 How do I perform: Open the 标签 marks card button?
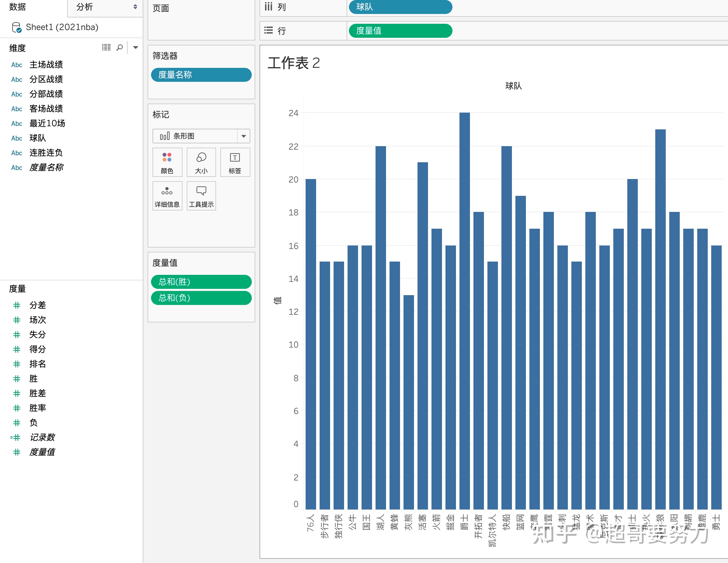(x=235, y=162)
